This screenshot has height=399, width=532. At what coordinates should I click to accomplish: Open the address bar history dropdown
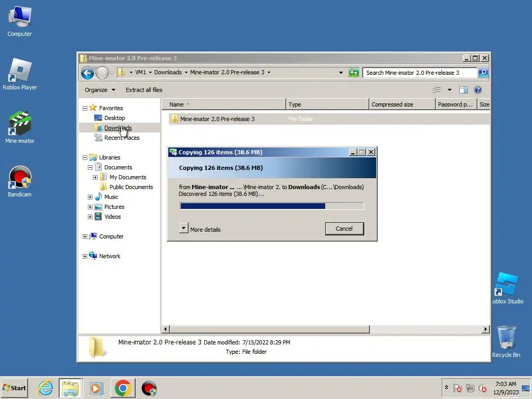click(x=341, y=73)
